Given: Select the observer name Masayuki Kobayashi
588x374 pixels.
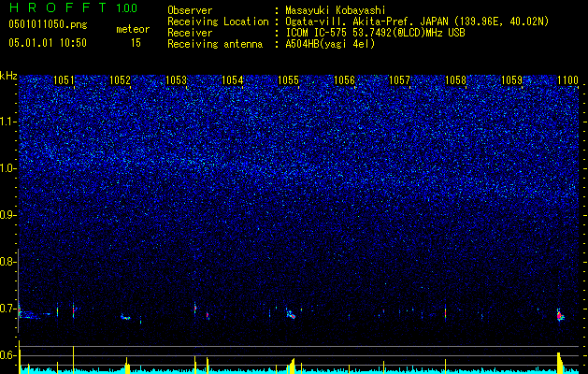Looking at the screenshot, I should pos(336,10).
